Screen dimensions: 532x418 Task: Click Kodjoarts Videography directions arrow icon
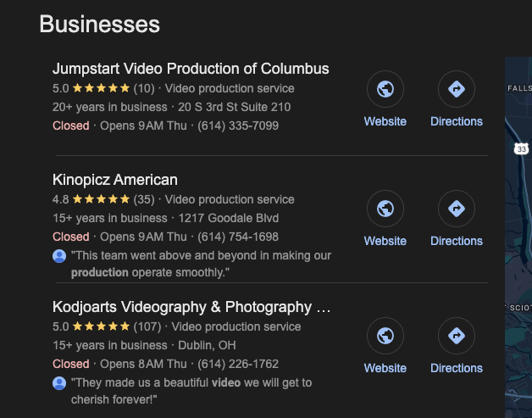pyautogui.click(x=456, y=336)
